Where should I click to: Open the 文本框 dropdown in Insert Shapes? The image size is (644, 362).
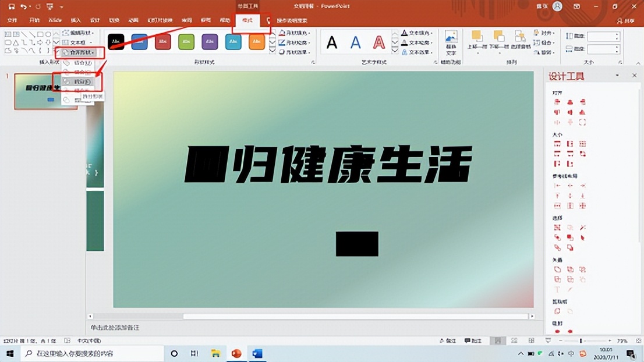[x=77, y=42]
